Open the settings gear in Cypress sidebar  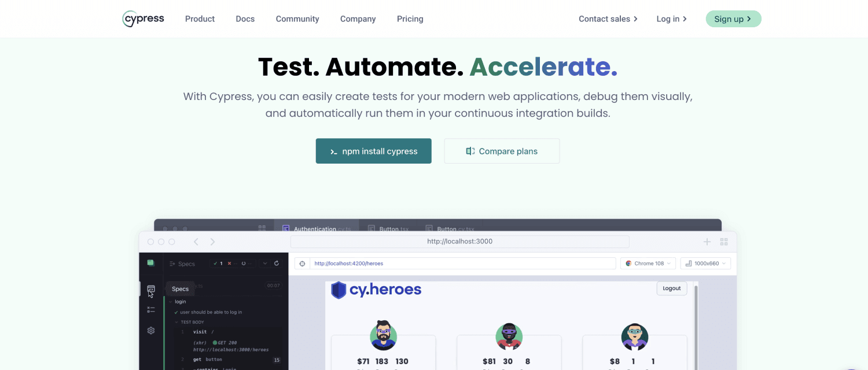point(151,331)
